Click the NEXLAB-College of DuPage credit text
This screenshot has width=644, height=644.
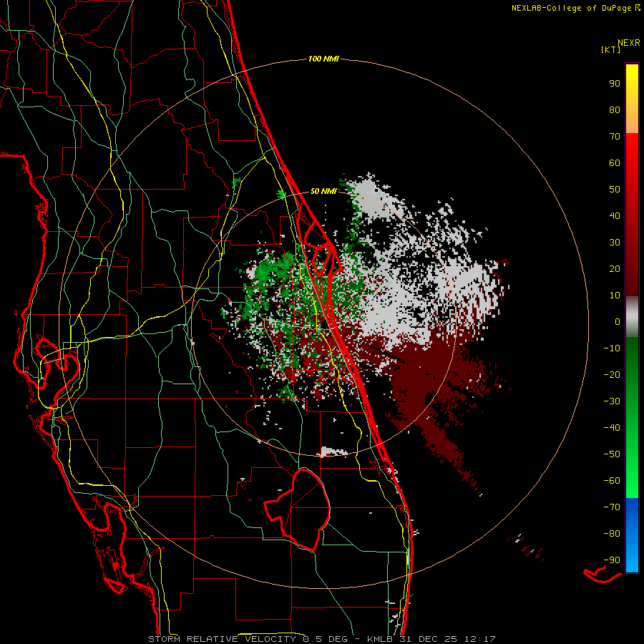(572, 8)
